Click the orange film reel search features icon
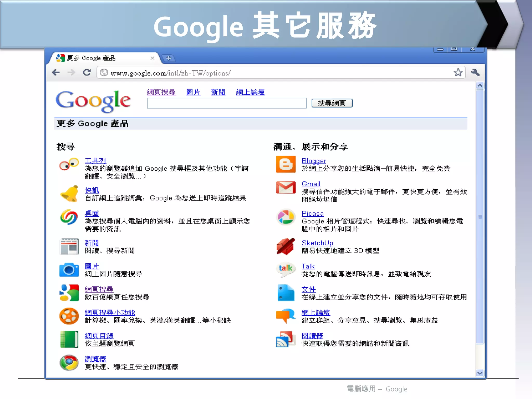 click(69, 316)
